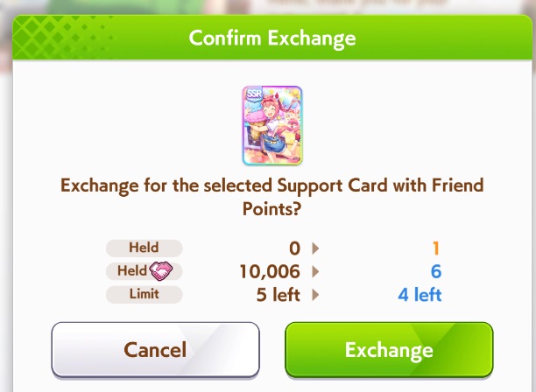Click the Confirm Exchange title bar
The height and width of the screenshot is (392, 536).
(272, 38)
